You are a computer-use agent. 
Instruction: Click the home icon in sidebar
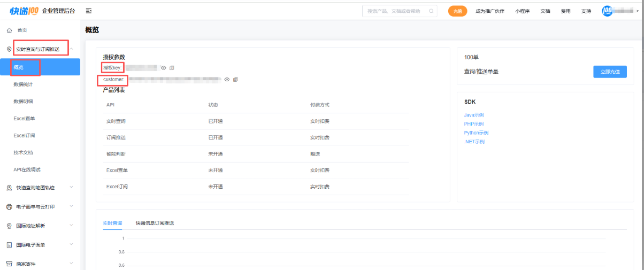tap(9, 30)
